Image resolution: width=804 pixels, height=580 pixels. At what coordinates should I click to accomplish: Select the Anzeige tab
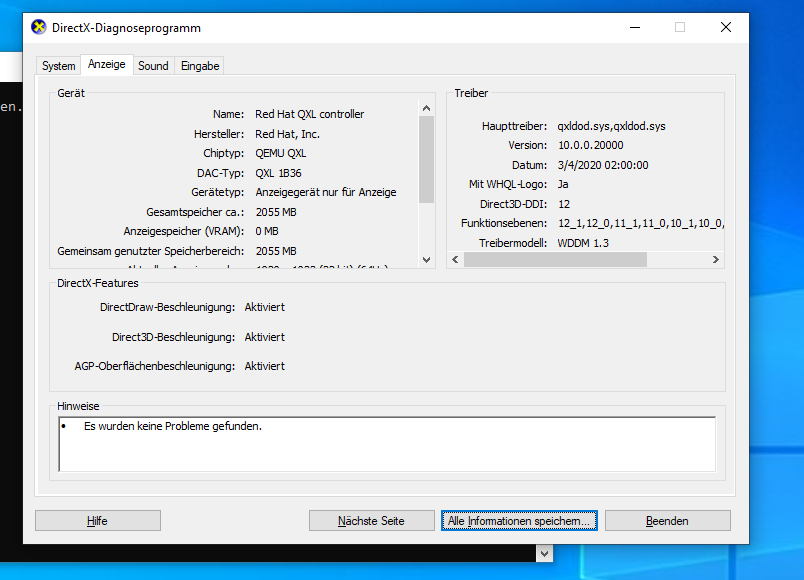coord(107,64)
